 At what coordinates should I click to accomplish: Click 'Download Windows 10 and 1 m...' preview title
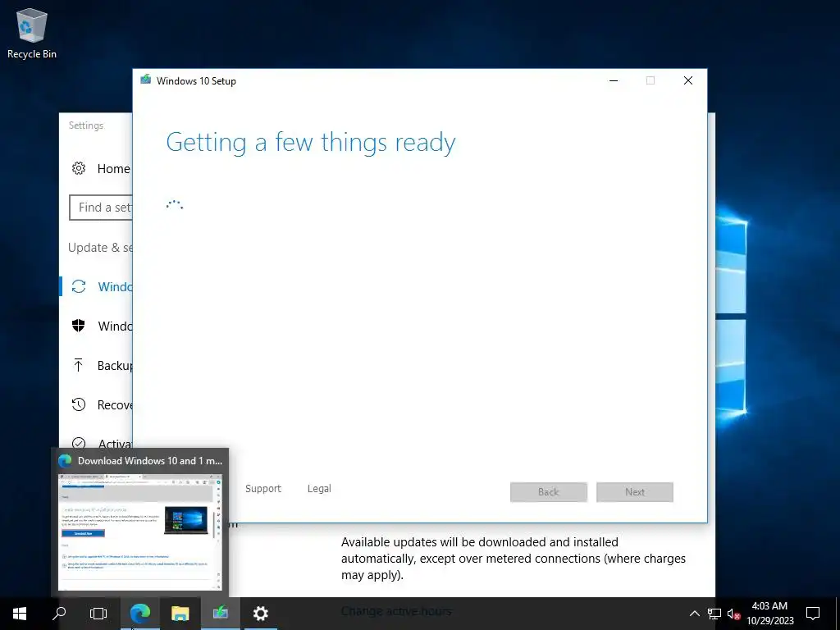coord(150,461)
